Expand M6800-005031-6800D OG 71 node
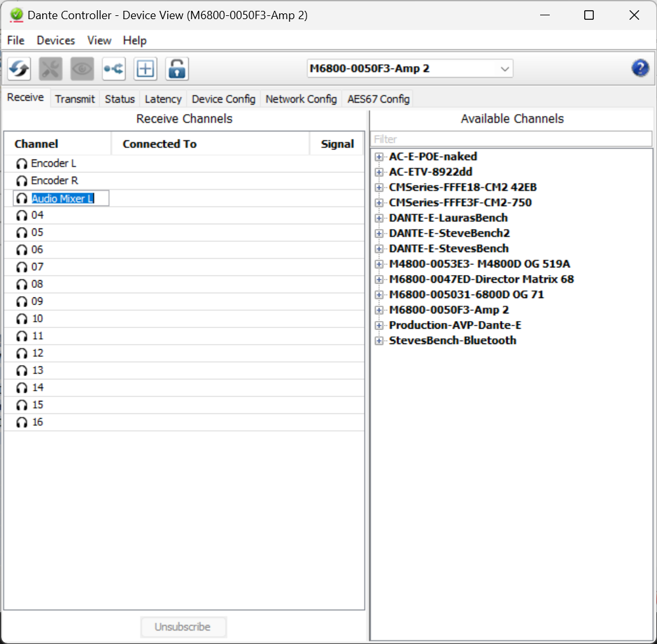Image resolution: width=657 pixels, height=644 pixels. point(379,295)
